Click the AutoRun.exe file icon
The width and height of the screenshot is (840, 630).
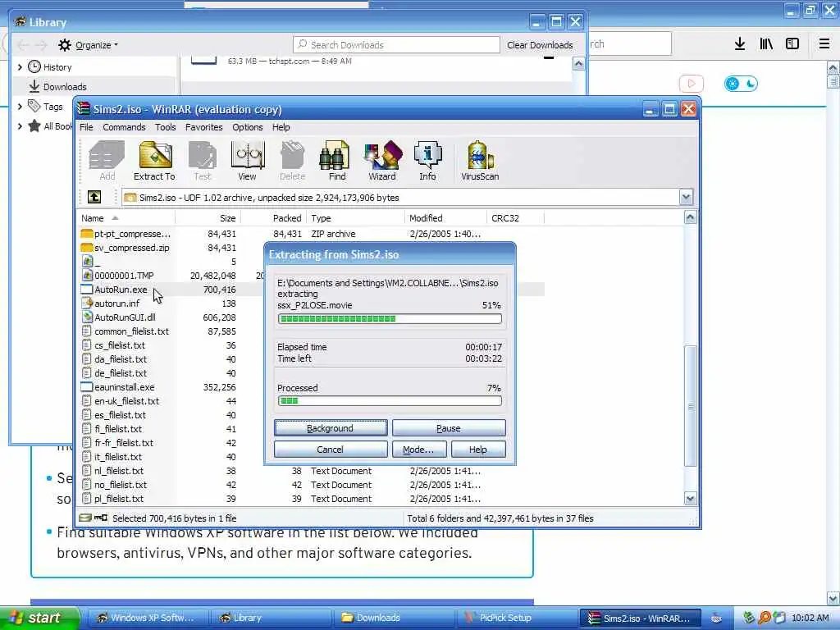87,290
